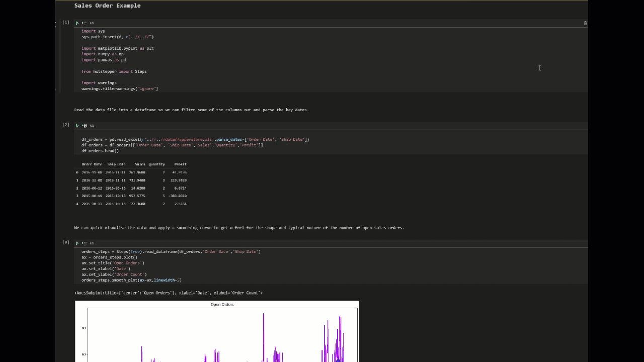Click the 'Open Orders' chart output image
Viewport: 644px width, 362px height.
(217, 331)
